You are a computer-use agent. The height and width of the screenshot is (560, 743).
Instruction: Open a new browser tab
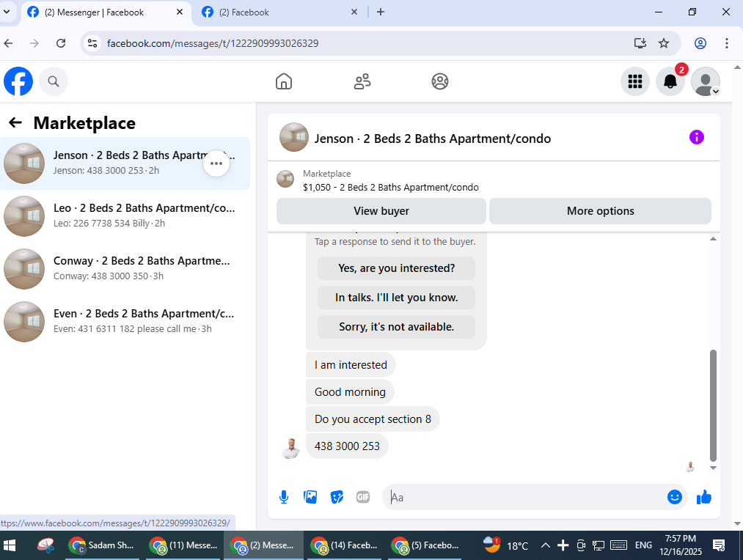(x=381, y=12)
